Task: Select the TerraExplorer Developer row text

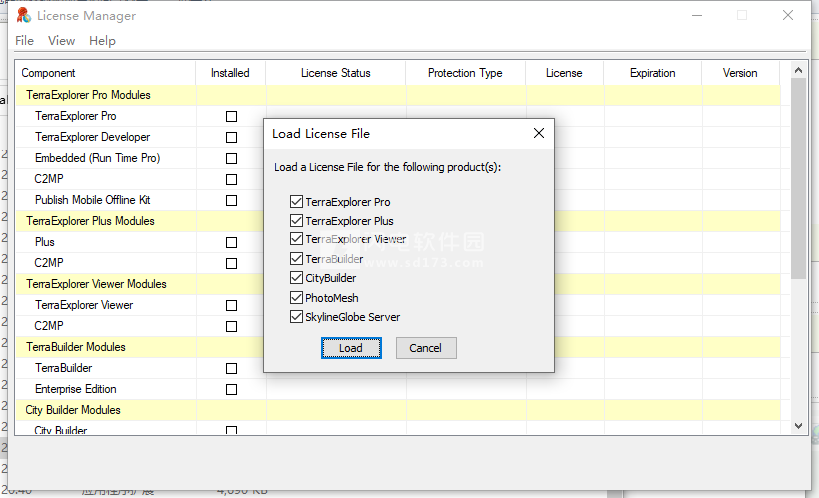Action: 92,137
